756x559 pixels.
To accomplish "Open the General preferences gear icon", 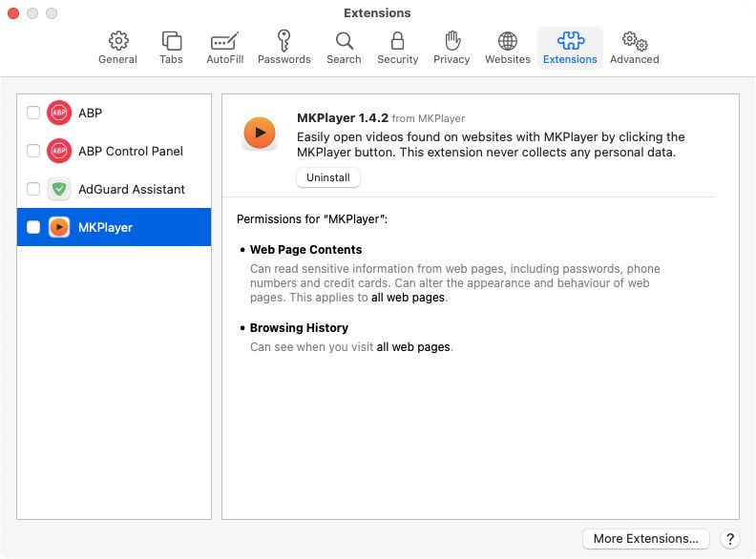I will click(x=118, y=41).
